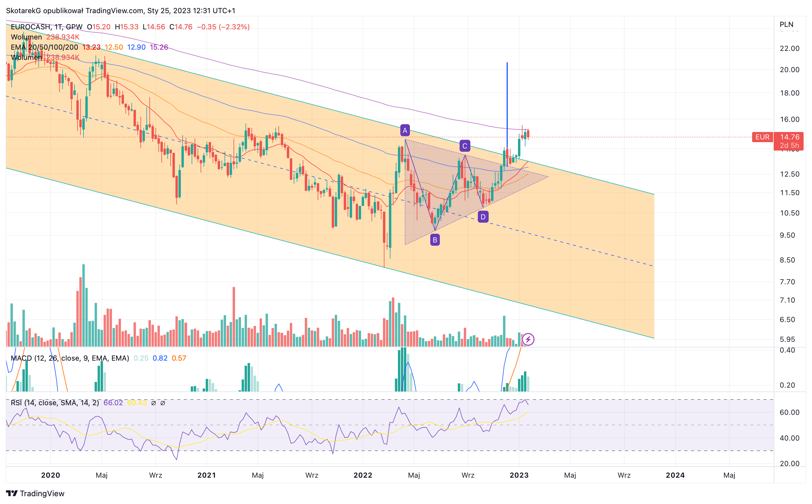This screenshot has width=812, height=504.
Task: Click the EMA 20/50/100/200 indicator legend
Action: [x=44, y=47]
